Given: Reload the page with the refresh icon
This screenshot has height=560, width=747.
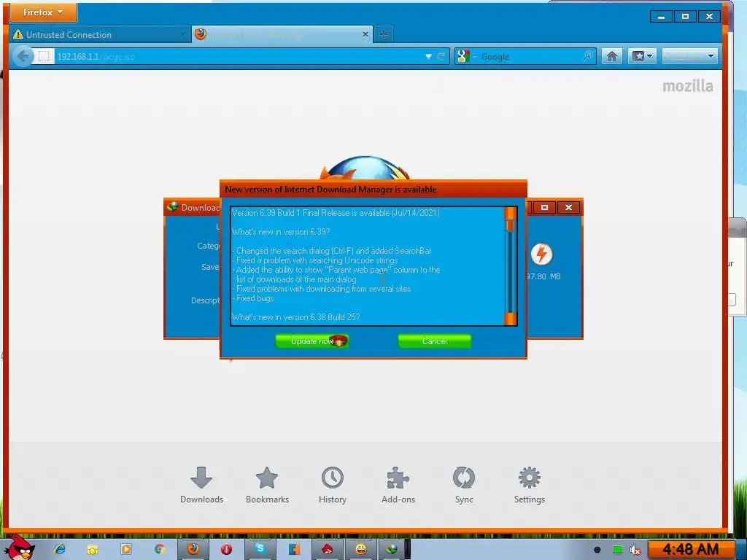Looking at the screenshot, I should (x=441, y=56).
